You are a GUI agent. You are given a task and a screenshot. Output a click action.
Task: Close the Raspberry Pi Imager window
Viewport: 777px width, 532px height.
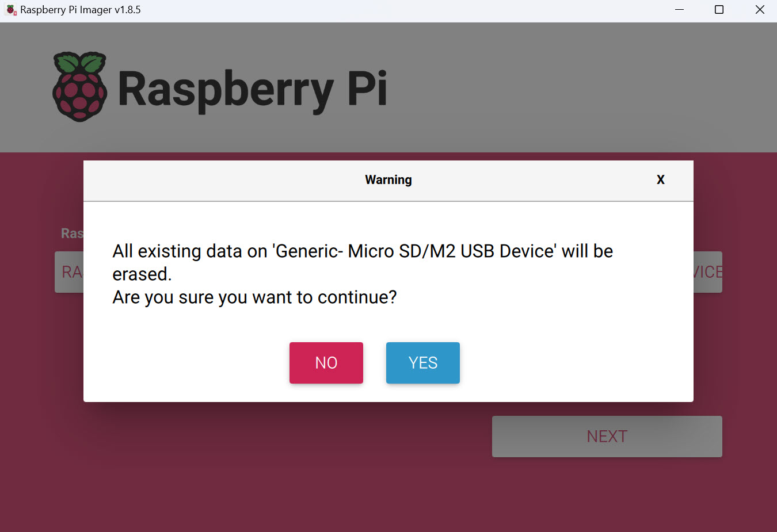coord(759,10)
